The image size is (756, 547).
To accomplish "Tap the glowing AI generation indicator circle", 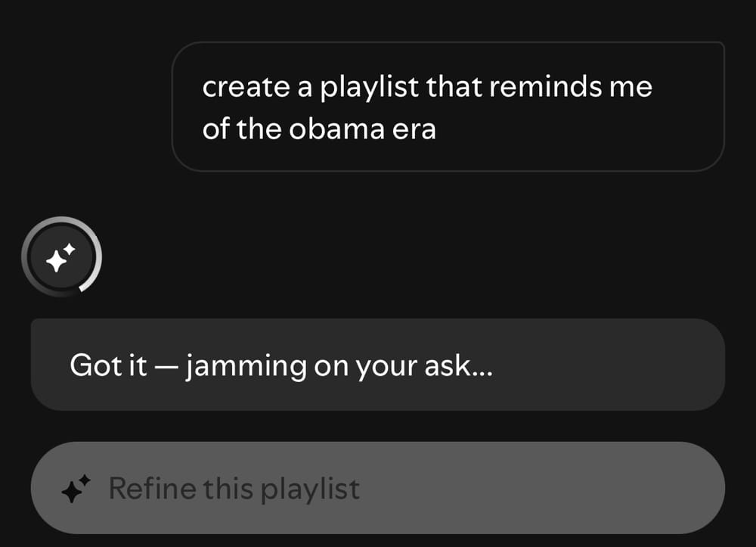I will click(x=62, y=257).
